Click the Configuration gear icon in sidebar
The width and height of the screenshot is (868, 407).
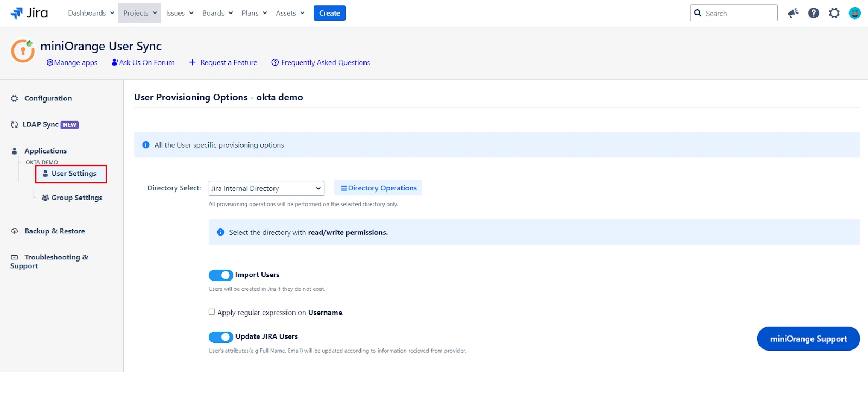pyautogui.click(x=15, y=98)
